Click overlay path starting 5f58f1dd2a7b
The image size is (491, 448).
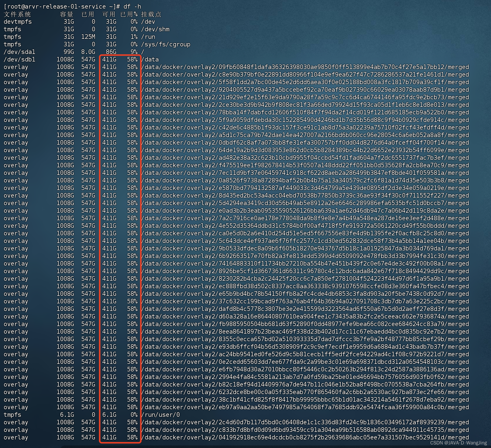coord(305,82)
